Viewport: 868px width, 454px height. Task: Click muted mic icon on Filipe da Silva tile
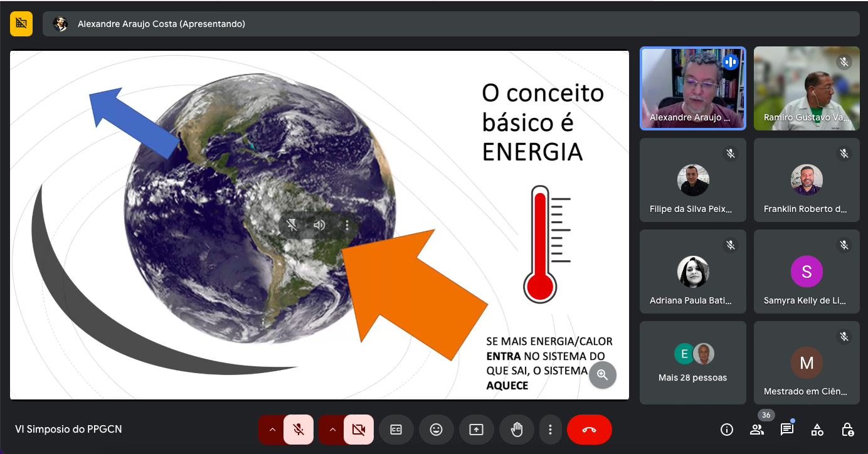tap(730, 154)
